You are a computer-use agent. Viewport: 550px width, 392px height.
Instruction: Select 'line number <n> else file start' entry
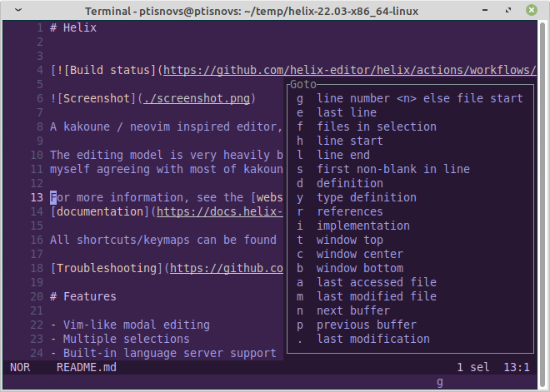coord(410,98)
